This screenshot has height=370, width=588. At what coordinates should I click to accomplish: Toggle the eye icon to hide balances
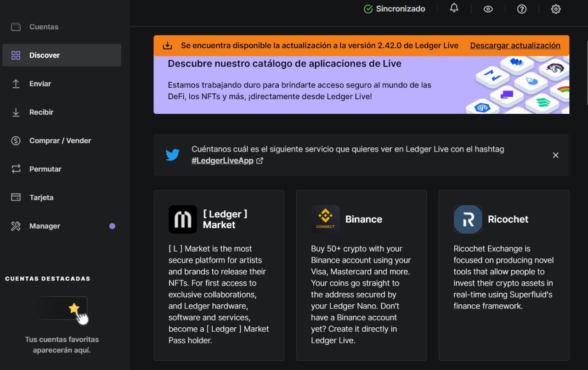tap(488, 9)
